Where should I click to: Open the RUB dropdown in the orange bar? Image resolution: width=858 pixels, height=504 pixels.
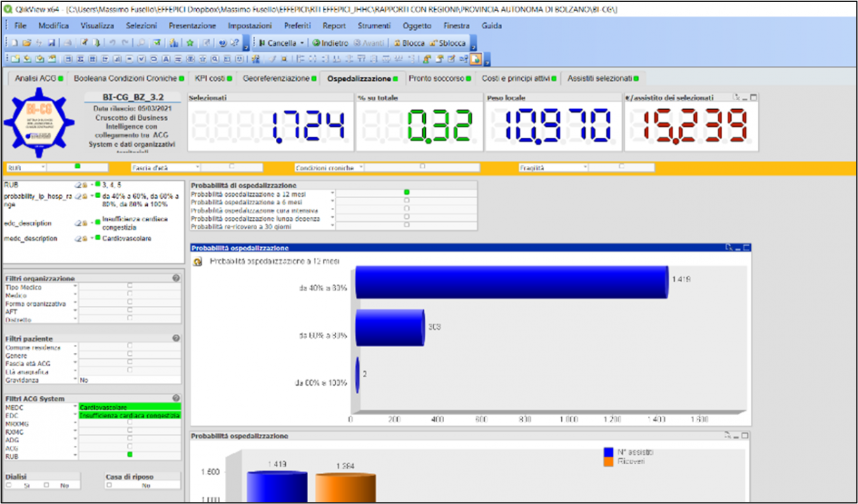[43, 168]
